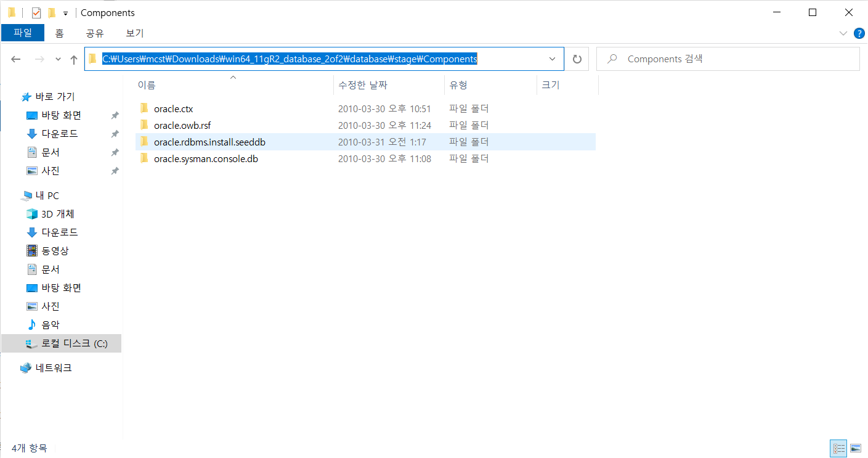The width and height of the screenshot is (868, 458).
Task: Open pinned 문서 under 바로 가기
Action: (51, 152)
